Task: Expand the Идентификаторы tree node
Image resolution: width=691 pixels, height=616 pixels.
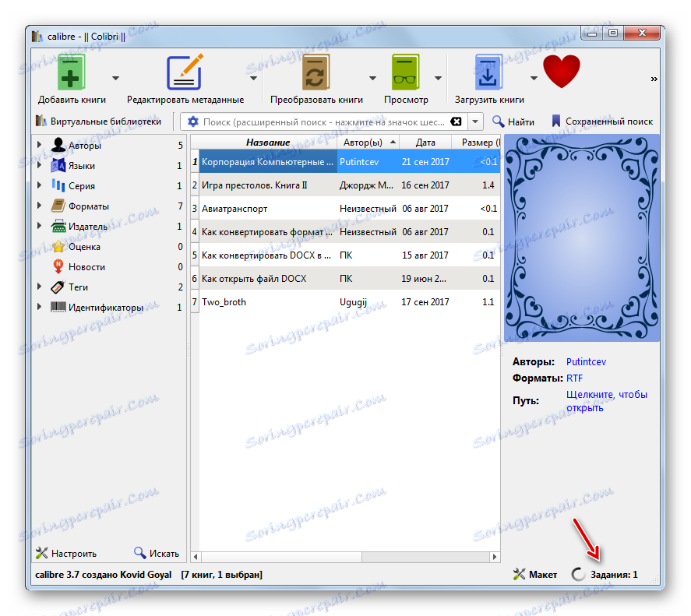Action: click(39, 307)
